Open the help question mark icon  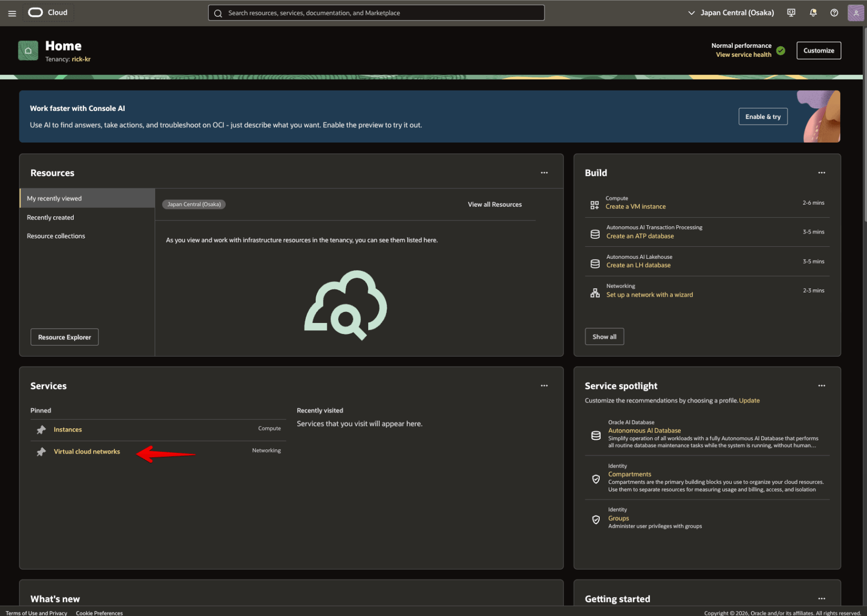tap(834, 13)
